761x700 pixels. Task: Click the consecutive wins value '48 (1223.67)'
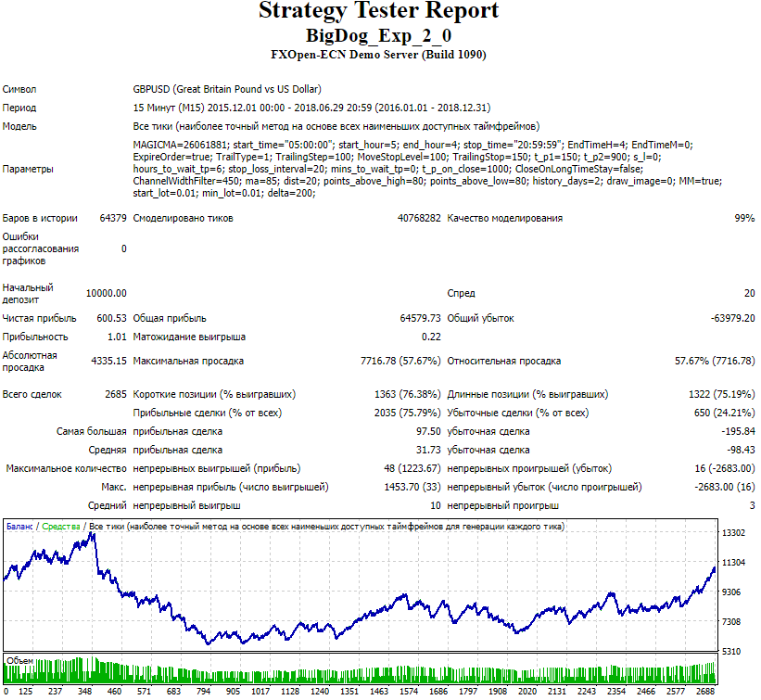pos(412,468)
